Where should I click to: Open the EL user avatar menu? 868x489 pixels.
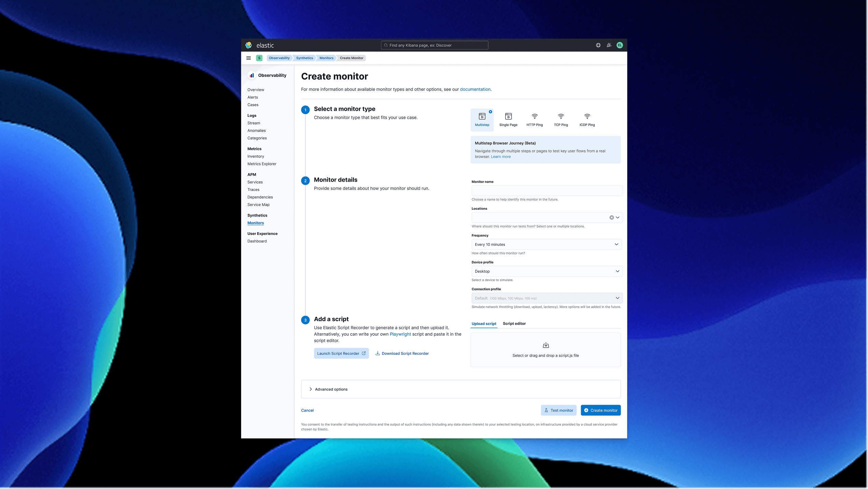click(620, 45)
